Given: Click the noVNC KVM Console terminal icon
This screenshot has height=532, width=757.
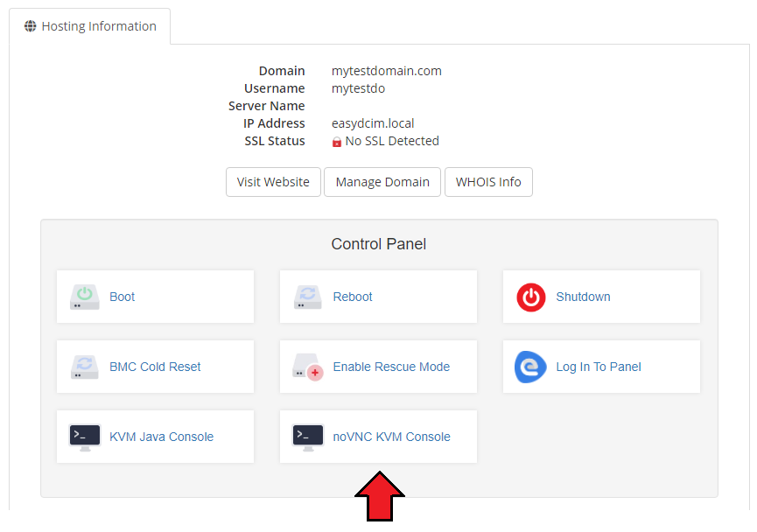Looking at the screenshot, I should pos(308,437).
